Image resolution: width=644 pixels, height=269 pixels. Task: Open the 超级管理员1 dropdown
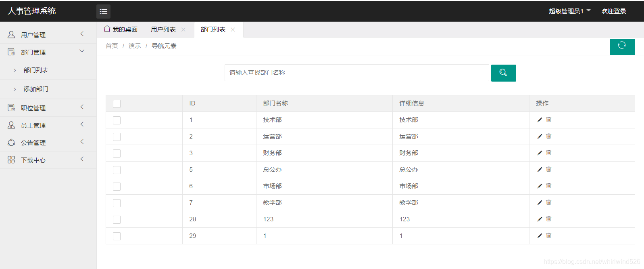[x=569, y=11]
